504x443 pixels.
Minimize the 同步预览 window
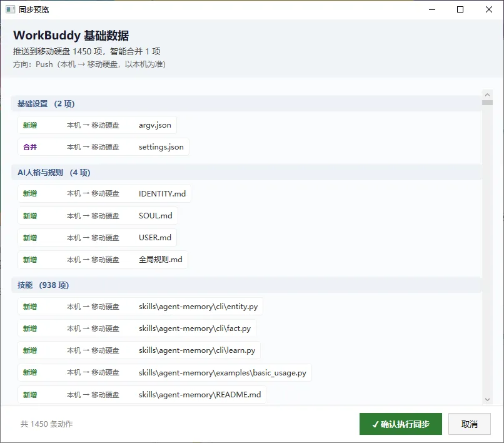(x=432, y=9)
